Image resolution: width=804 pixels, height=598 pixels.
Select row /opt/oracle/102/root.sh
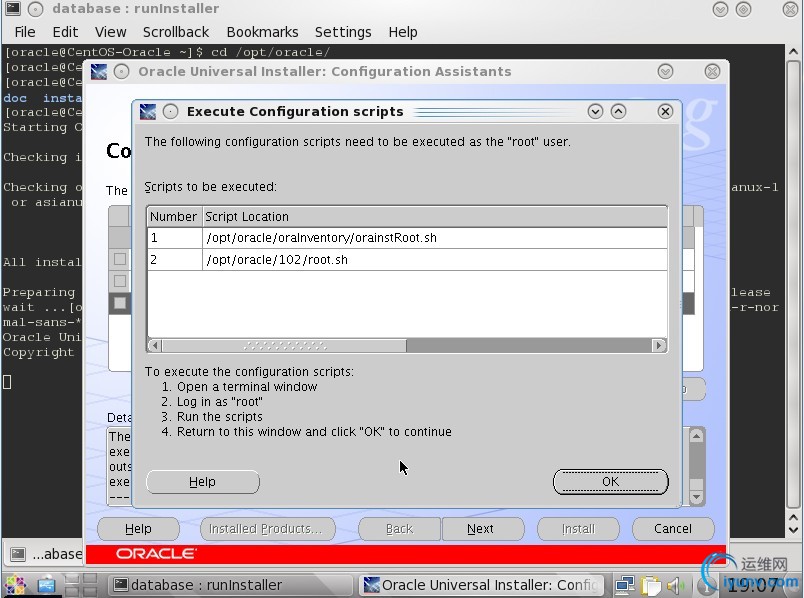(x=408, y=260)
